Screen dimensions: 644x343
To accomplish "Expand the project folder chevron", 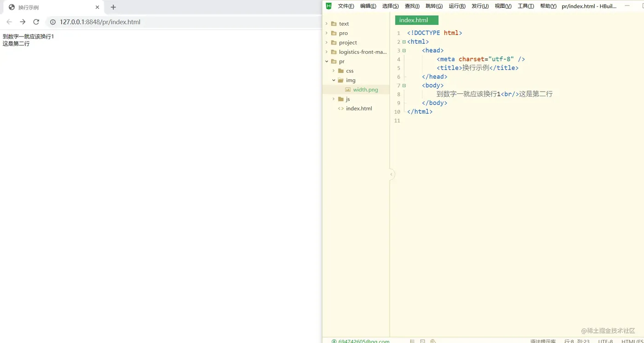I will pos(327,42).
